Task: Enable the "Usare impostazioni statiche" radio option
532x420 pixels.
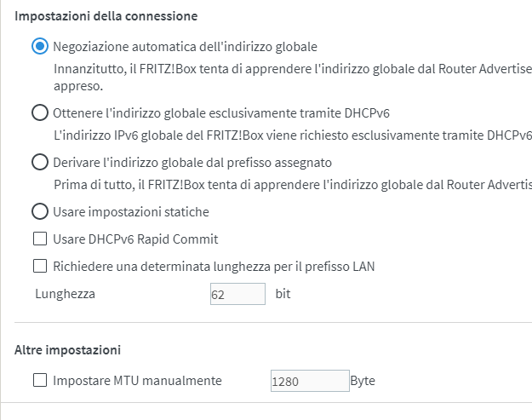Action: (40, 211)
